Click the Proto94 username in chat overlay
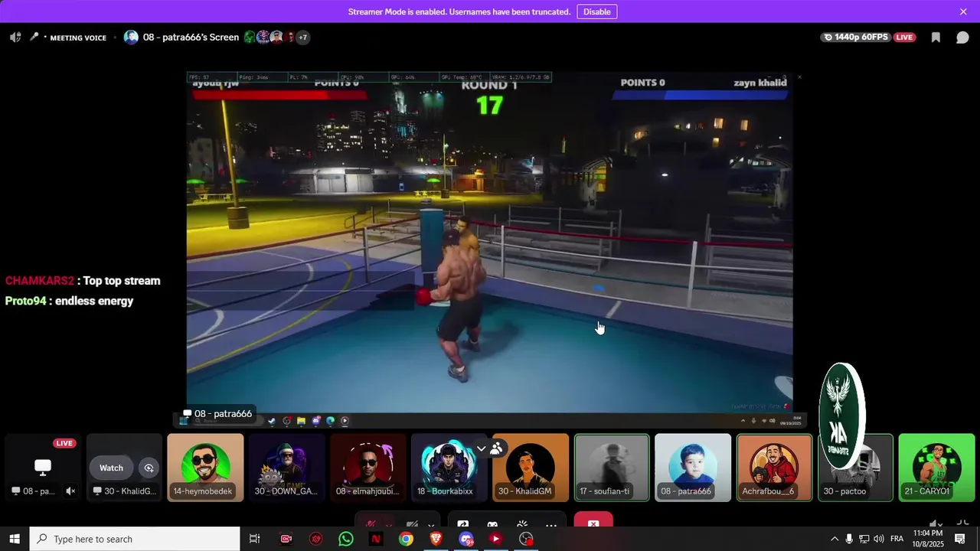Viewport: 980px width, 551px height. (26, 301)
